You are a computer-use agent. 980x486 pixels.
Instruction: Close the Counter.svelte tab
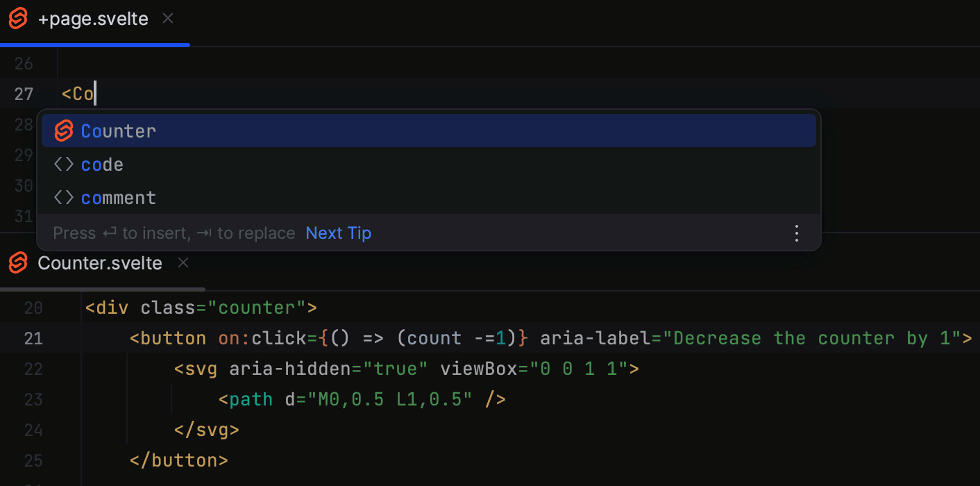coord(183,263)
